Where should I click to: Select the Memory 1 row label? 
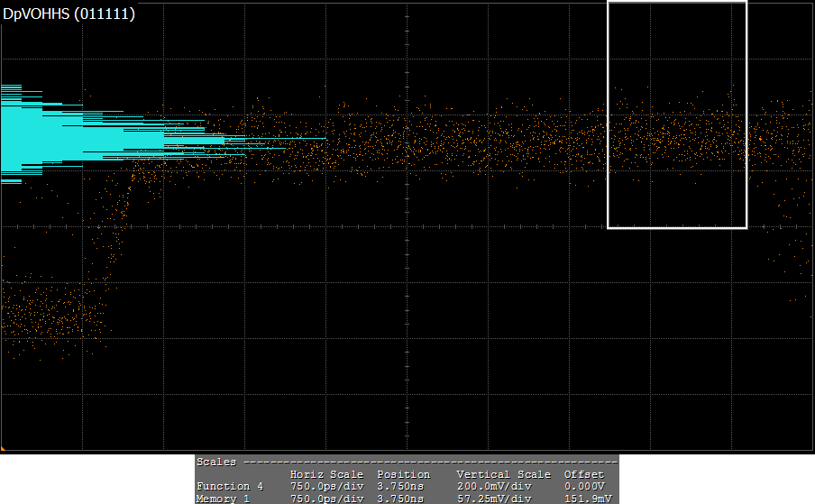(224, 498)
